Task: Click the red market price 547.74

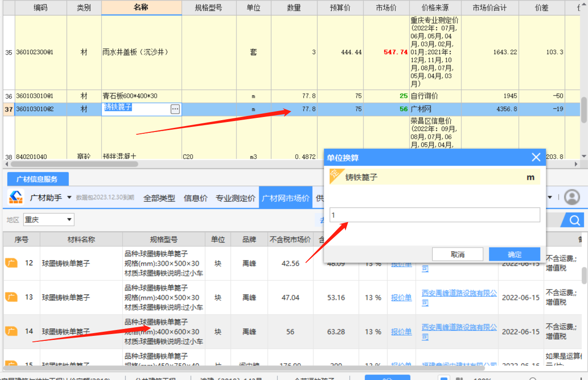Action: tap(395, 52)
